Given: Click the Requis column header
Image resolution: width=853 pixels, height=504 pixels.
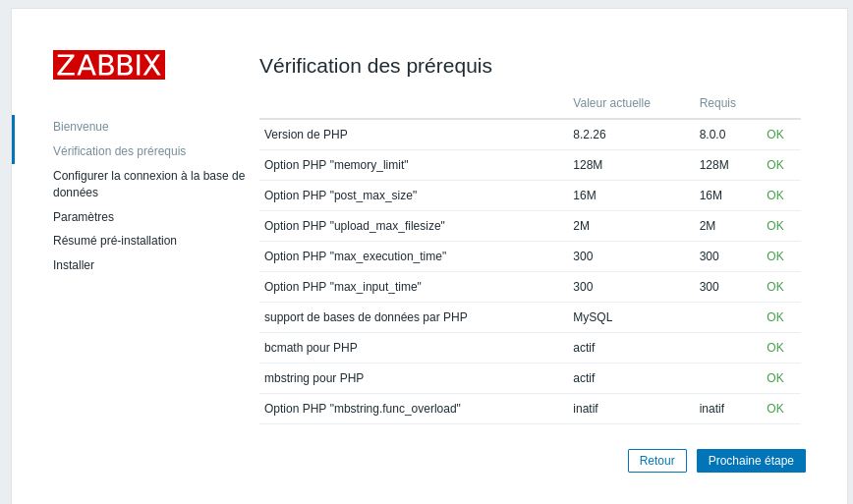Looking at the screenshot, I should [717, 103].
